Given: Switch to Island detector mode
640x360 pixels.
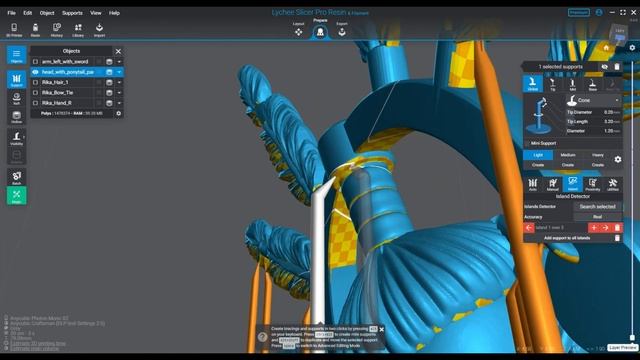Looking at the screenshot, I should point(573,184).
